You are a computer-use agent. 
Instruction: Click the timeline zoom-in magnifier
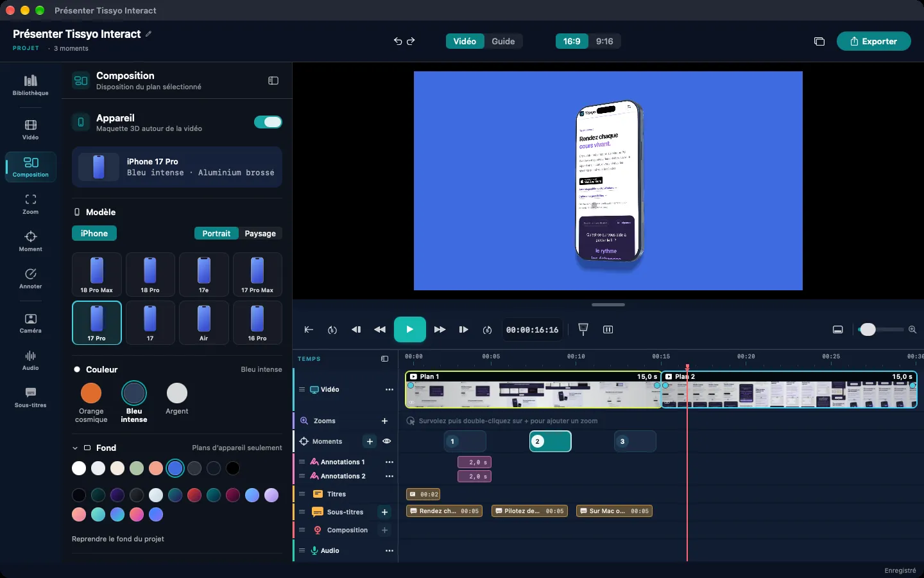pos(912,329)
